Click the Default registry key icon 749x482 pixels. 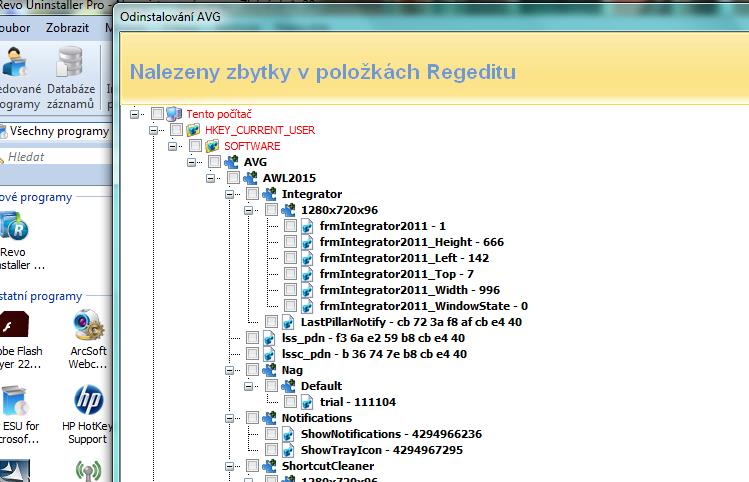[288, 386]
